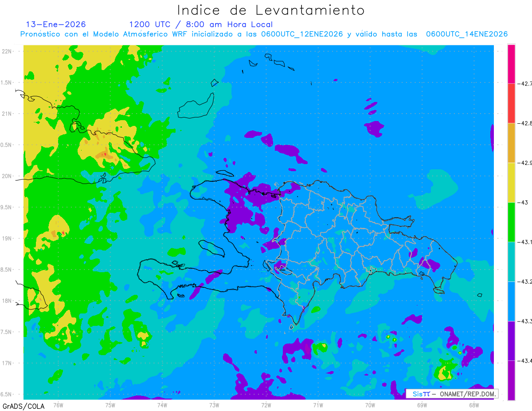Pick the green legend swatch above -43.1
The height and width of the screenshot is (411, 532).
pyautogui.click(x=511, y=222)
